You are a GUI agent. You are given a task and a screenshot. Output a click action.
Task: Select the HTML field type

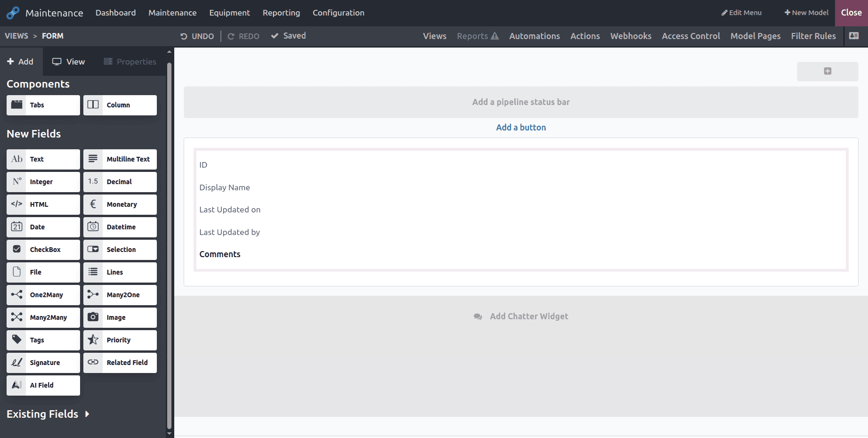(x=43, y=204)
